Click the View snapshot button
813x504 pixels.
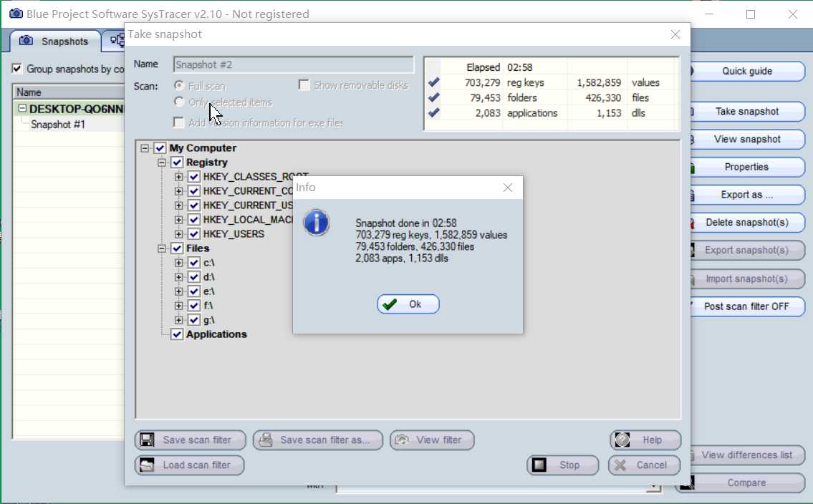point(746,139)
